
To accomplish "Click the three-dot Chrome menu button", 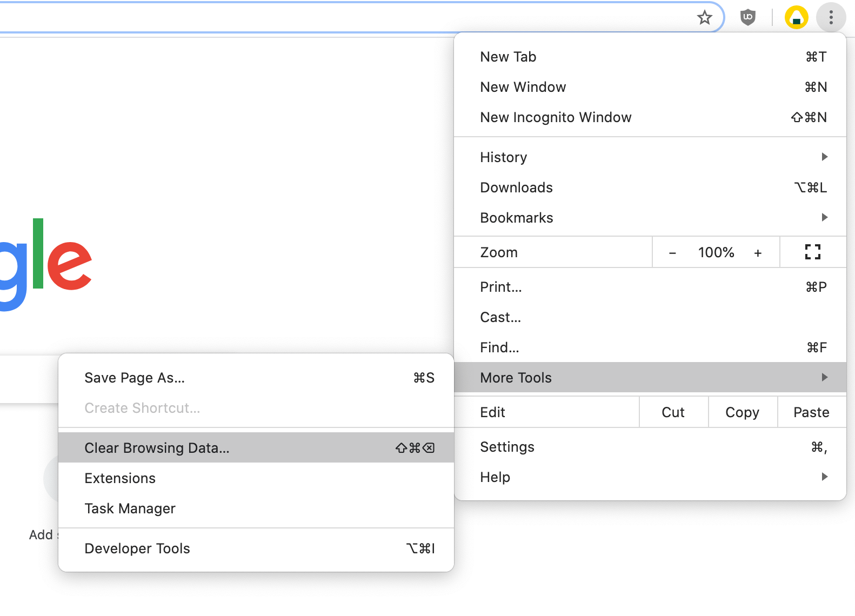I will [x=831, y=18].
